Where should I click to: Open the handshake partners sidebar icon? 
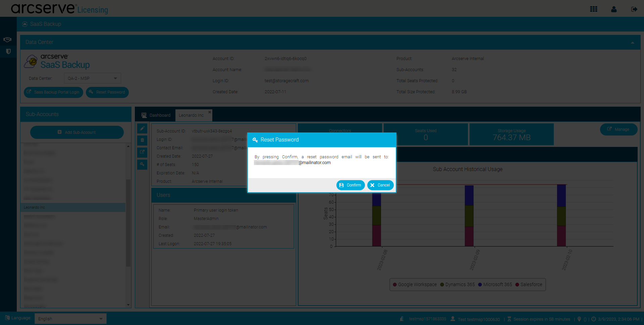(x=7, y=40)
